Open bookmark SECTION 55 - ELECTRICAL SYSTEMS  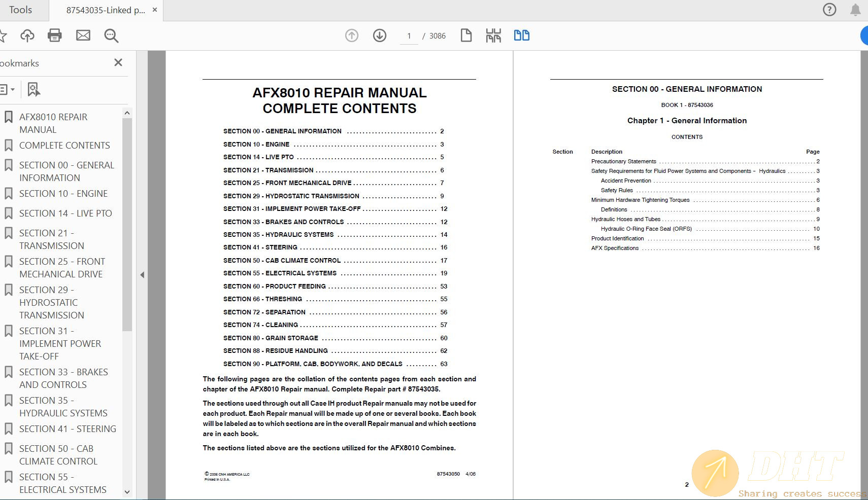coord(63,483)
